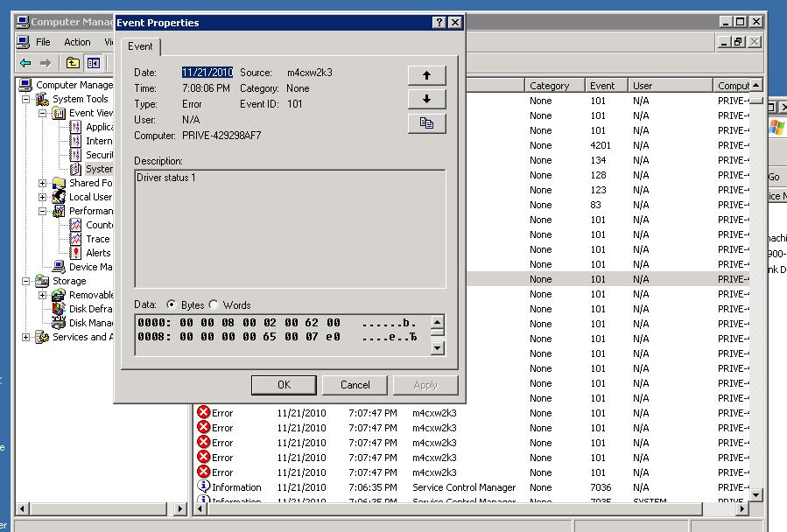
Task: Go up one level folder icon
Action: 73,63
